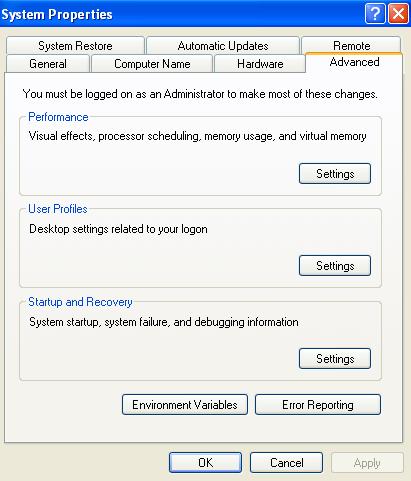This screenshot has width=411, height=481.
Task: Open Startup and Recovery Settings
Action: (335, 359)
